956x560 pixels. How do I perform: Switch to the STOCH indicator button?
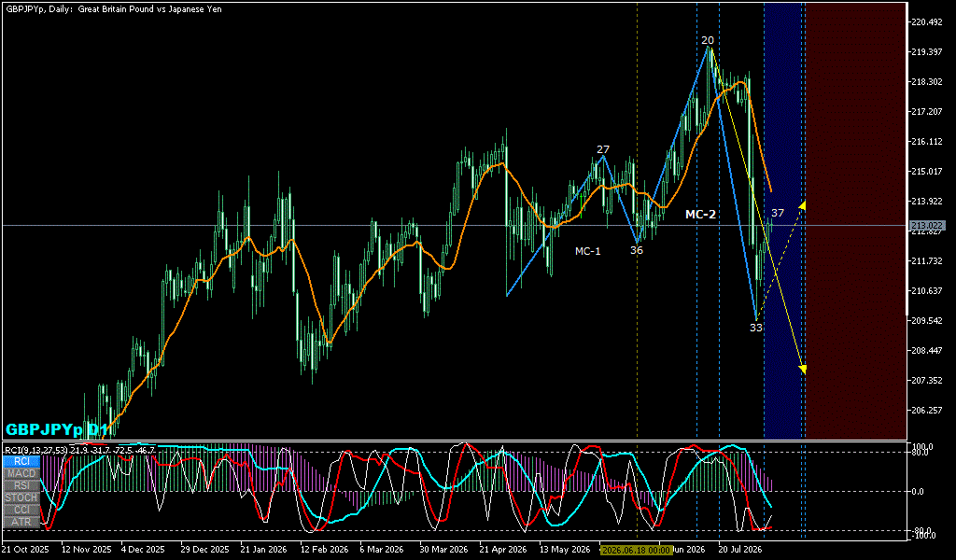pyautogui.click(x=21, y=497)
